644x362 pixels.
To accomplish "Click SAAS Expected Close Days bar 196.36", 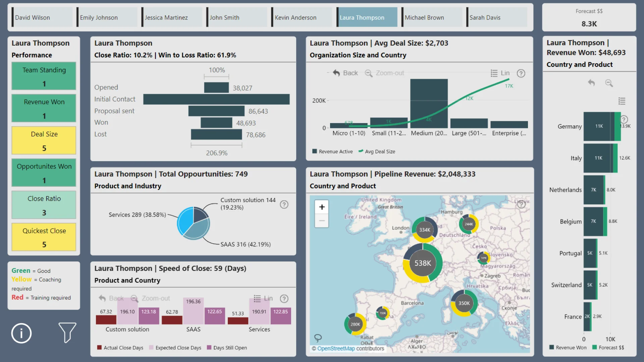I will click(193, 311).
